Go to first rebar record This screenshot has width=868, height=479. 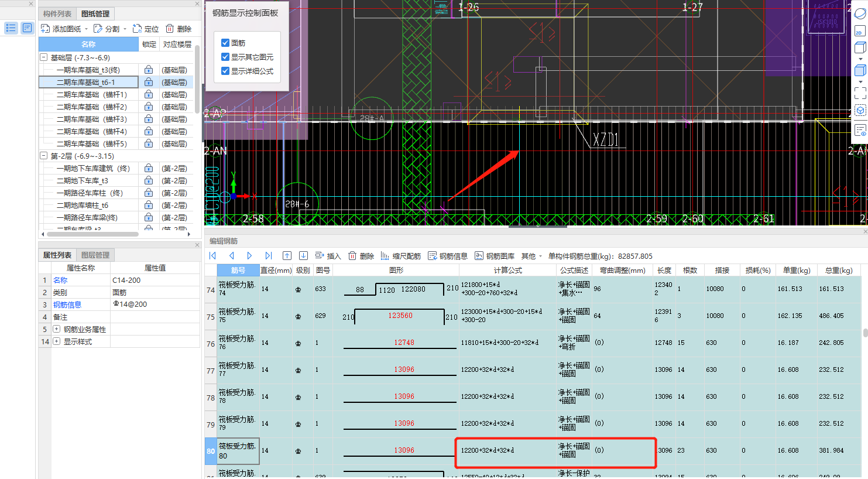coord(212,256)
